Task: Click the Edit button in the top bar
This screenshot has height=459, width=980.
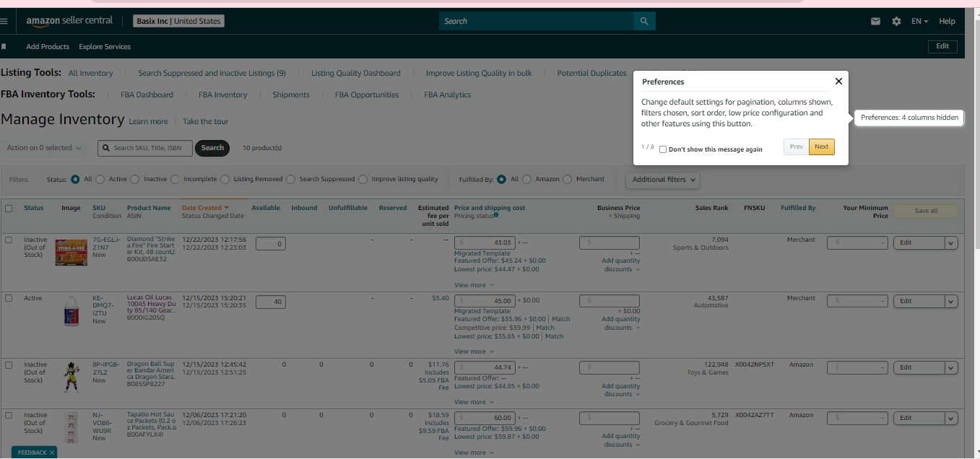Action: (942, 46)
